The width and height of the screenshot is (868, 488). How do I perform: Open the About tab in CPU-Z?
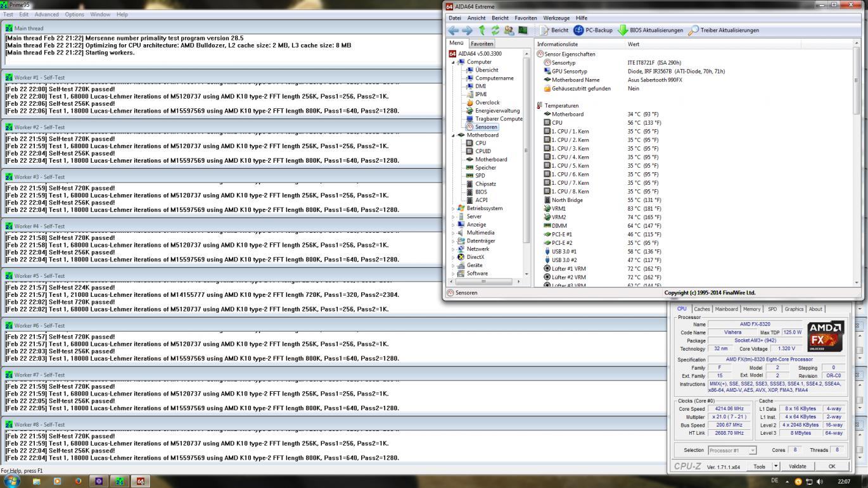coord(815,309)
